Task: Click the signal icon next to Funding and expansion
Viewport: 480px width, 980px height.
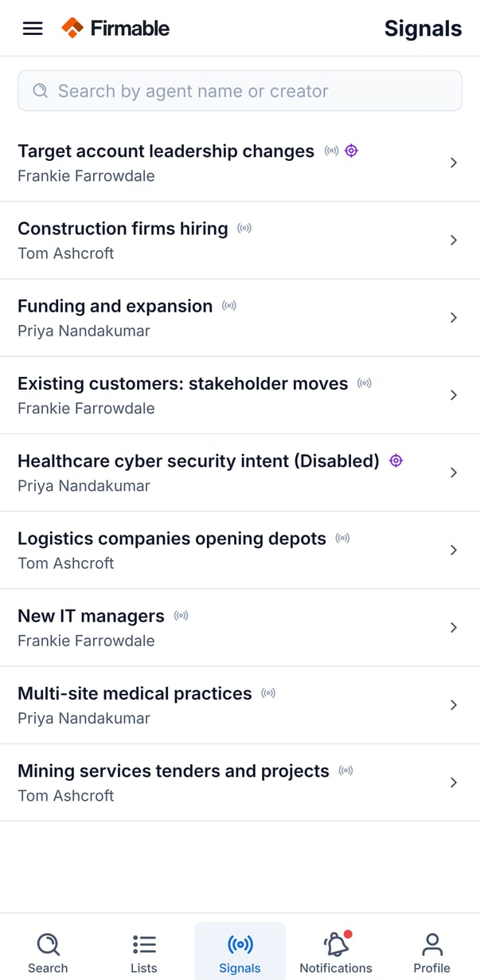Action: point(229,306)
